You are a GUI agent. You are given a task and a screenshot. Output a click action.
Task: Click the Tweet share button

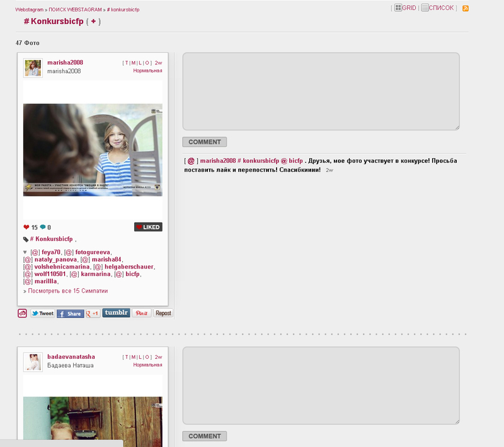click(43, 313)
